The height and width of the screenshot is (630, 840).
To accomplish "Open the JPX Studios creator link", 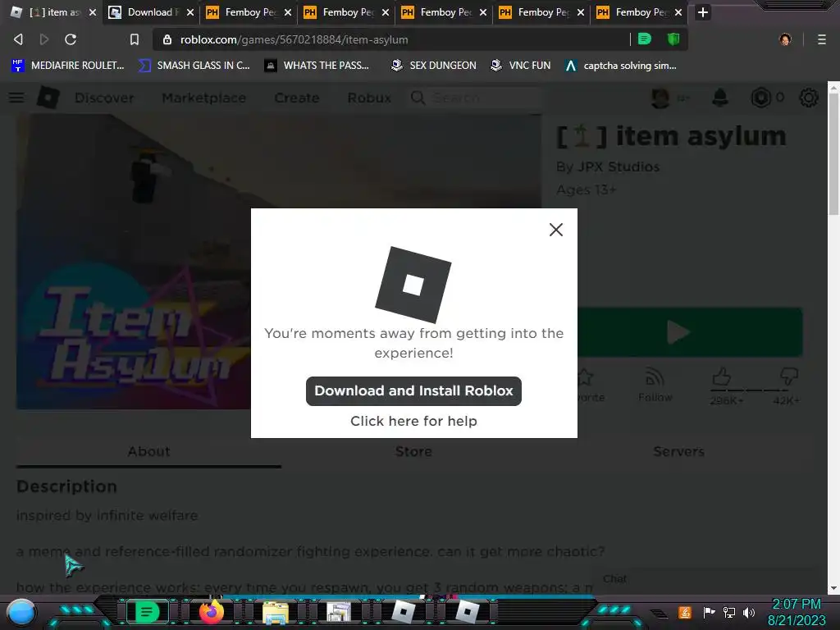I will pos(619,167).
